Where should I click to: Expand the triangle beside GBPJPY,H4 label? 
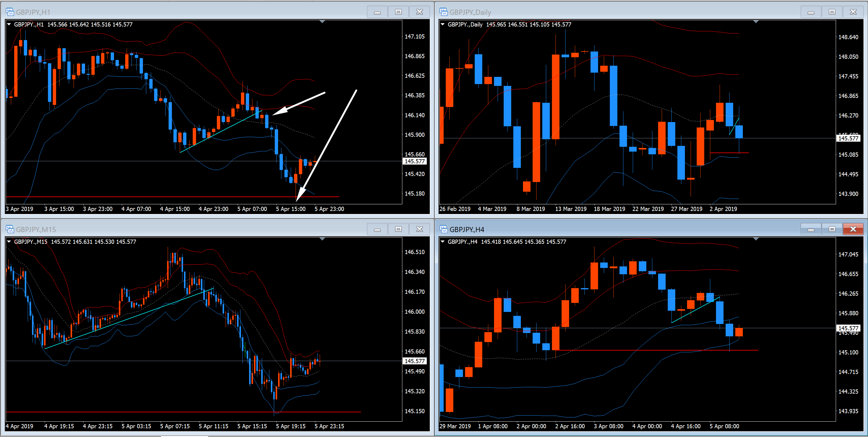[443, 241]
